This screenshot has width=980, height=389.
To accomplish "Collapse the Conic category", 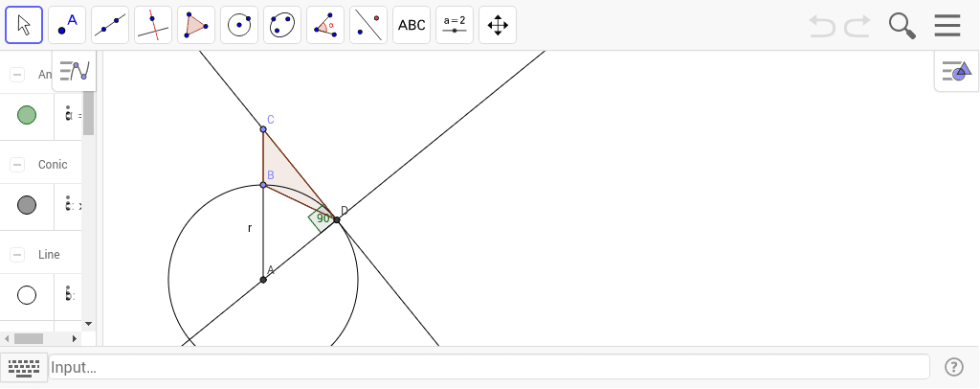I will click(x=17, y=165).
